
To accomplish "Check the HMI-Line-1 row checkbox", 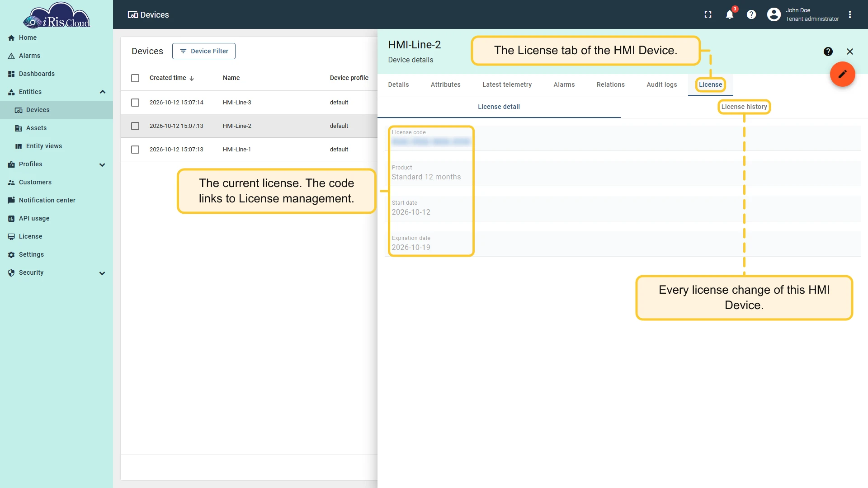I will tap(135, 150).
